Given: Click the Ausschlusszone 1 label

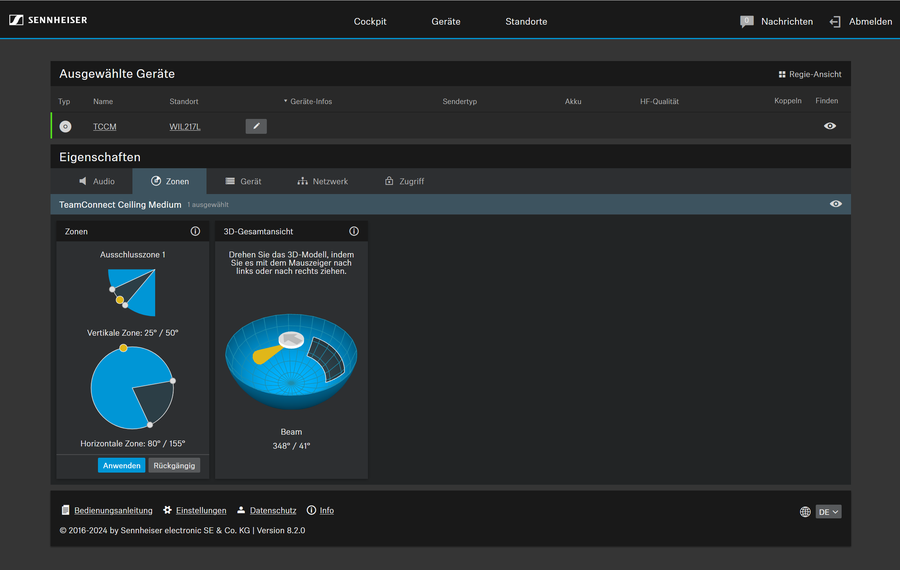Looking at the screenshot, I should [133, 255].
